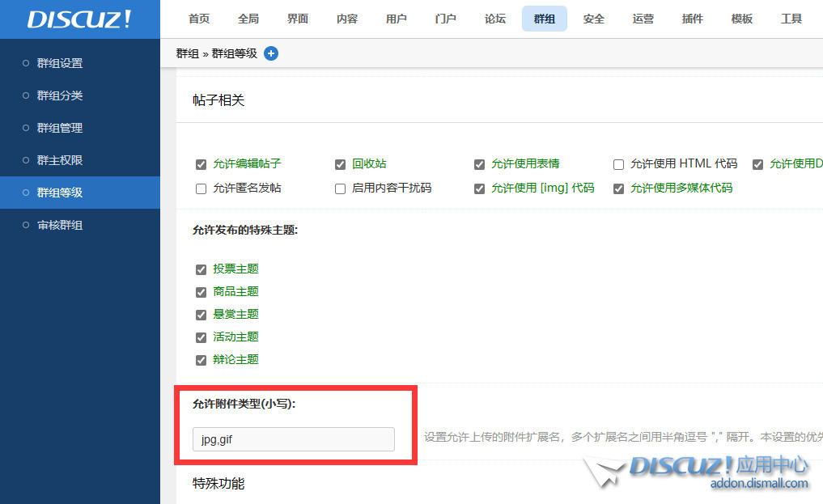Open 审核群组 in the sidebar
Viewport: 823px width, 504px height.
coord(60,225)
